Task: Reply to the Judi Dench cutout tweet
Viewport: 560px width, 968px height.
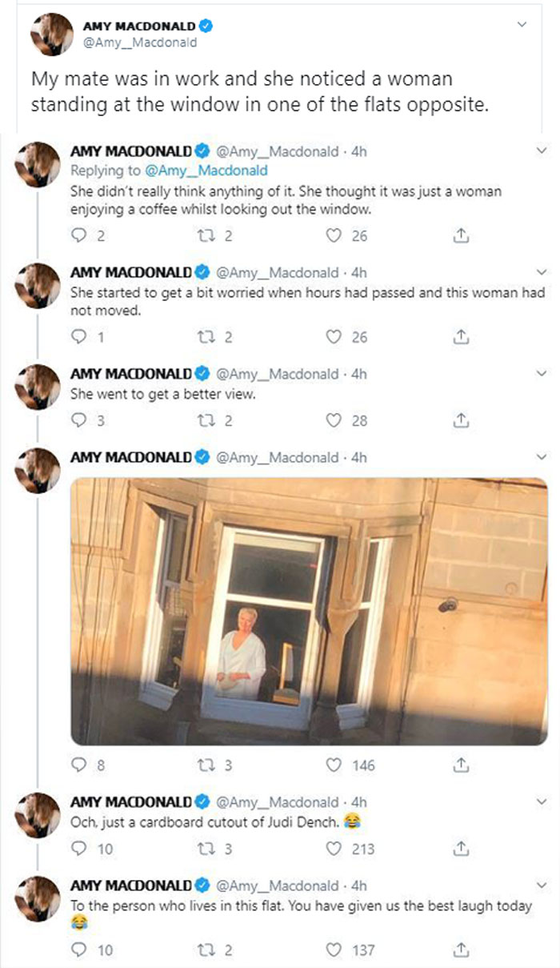Action: [79, 849]
